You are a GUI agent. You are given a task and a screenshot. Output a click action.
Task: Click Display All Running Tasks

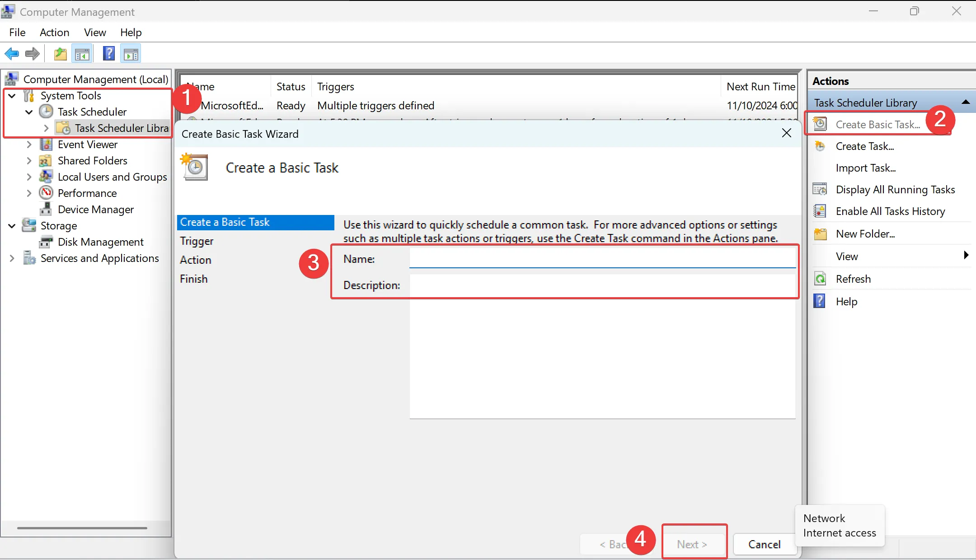click(895, 190)
